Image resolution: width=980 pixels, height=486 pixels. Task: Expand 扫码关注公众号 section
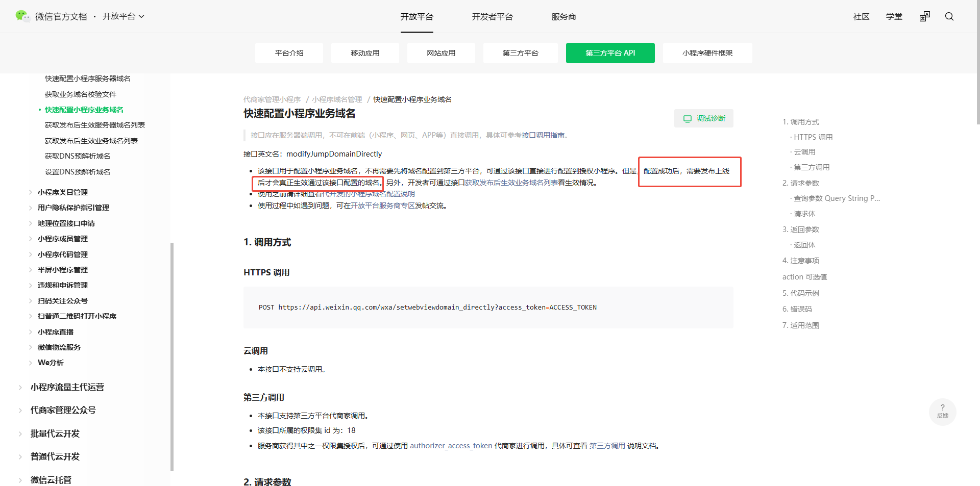(63, 301)
